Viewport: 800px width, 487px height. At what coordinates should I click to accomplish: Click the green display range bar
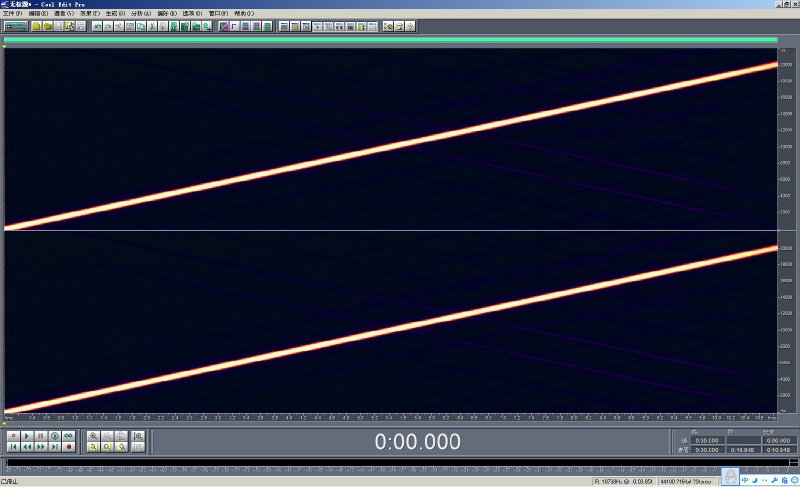click(390, 39)
